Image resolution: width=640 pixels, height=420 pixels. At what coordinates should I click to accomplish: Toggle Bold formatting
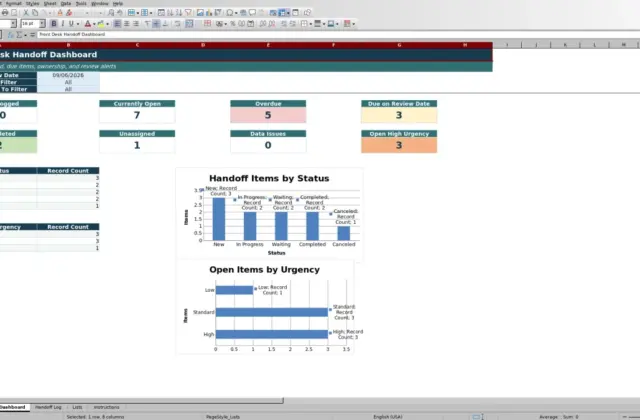(x=53, y=24)
